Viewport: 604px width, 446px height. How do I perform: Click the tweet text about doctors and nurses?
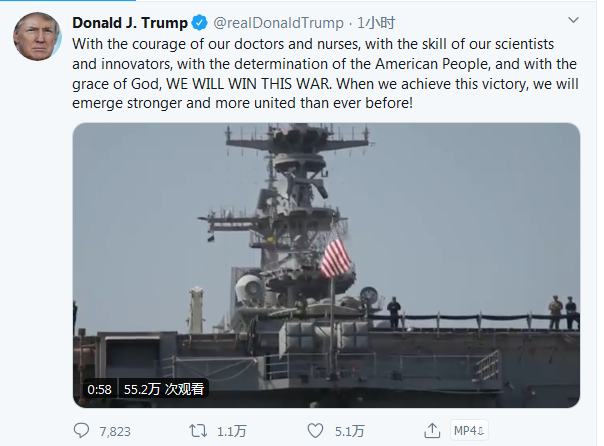click(x=320, y=43)
